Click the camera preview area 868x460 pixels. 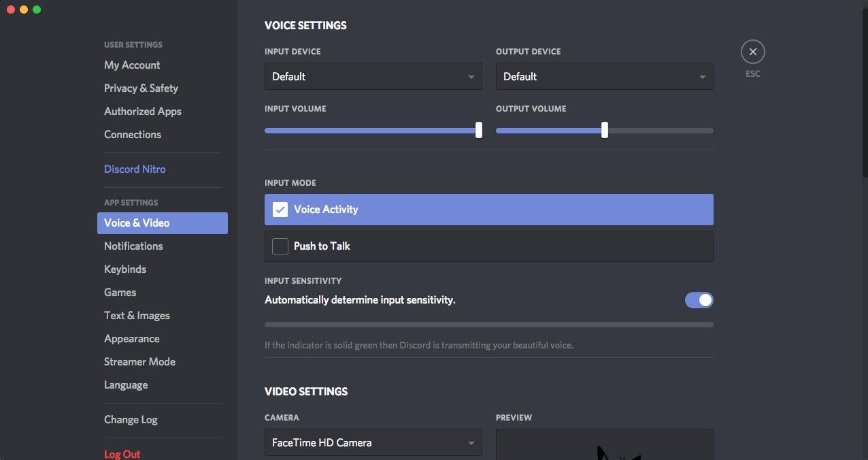pyautogui.click(x=604, y=445)
